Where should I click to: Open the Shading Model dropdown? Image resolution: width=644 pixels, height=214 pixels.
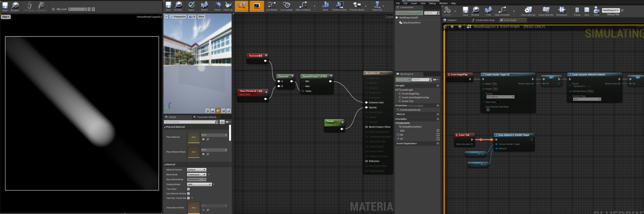click(x=199, y=185)
